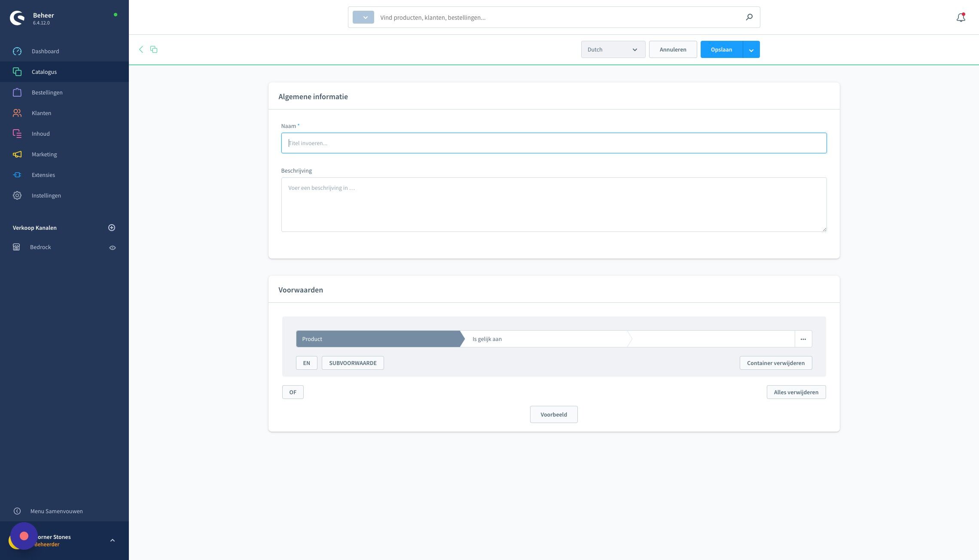This screenshot has width=979, height=560.
Task: Add a new sales channel with plus icon
Action: coord(112,228)
